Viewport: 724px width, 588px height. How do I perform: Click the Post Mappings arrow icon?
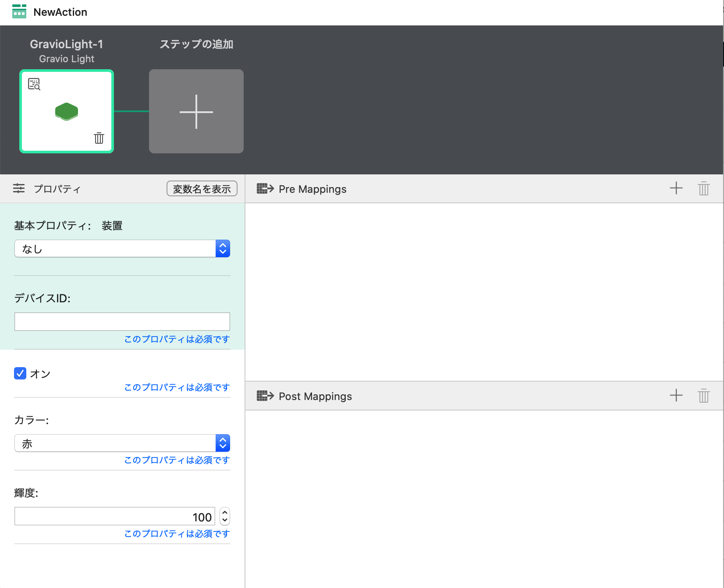point(265,396)
